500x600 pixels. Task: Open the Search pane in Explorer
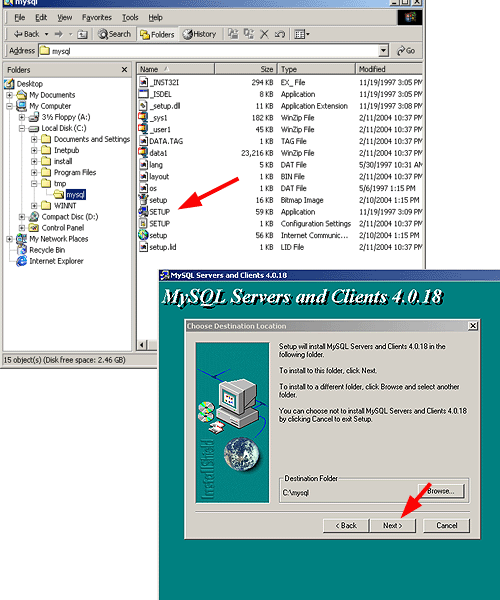[114, 34]
